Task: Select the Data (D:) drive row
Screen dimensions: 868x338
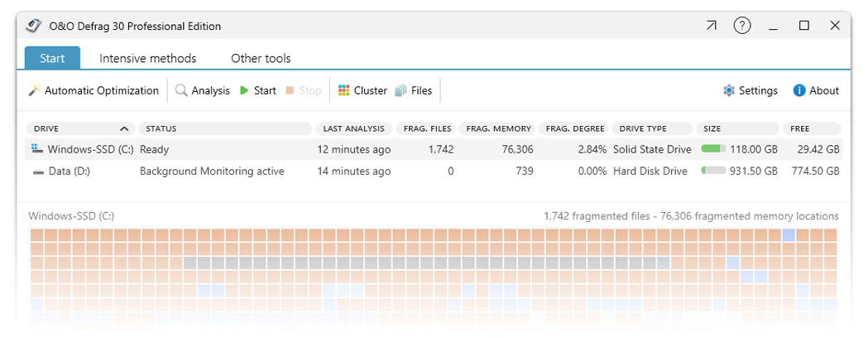Action: point(71,171)
